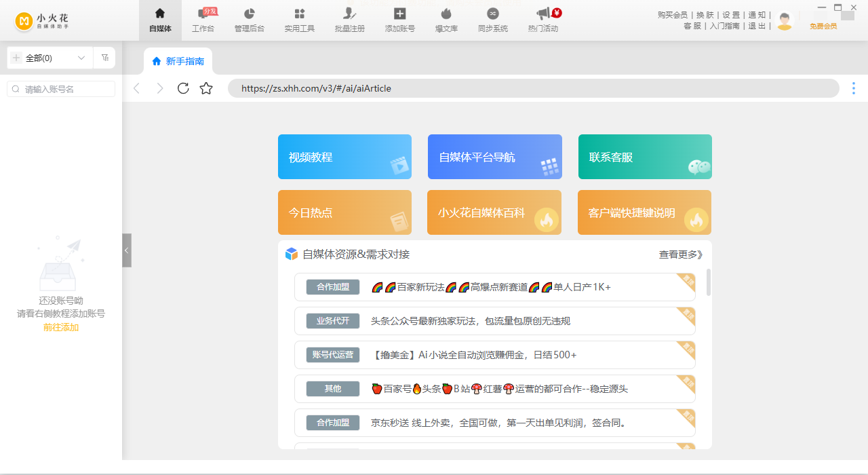Open the 工作台 workbench icon
The image size is (868, 475).
[x=203, y=20]
